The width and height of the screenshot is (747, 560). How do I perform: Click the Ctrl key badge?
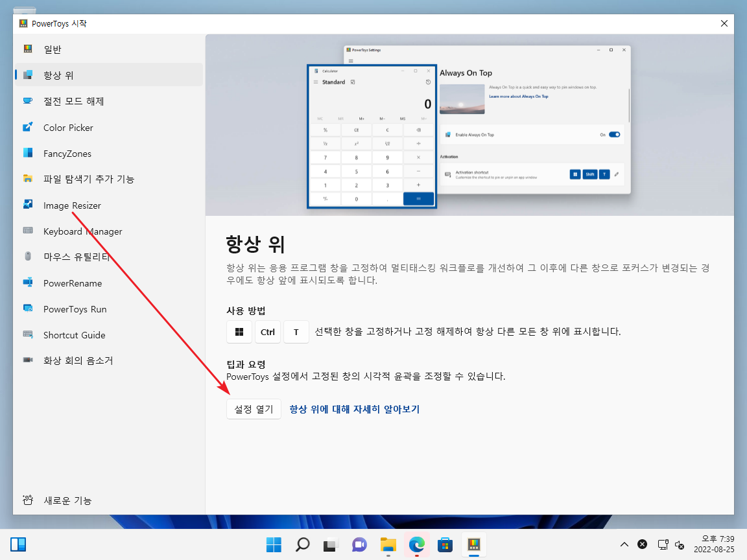(x=268, y=332)
